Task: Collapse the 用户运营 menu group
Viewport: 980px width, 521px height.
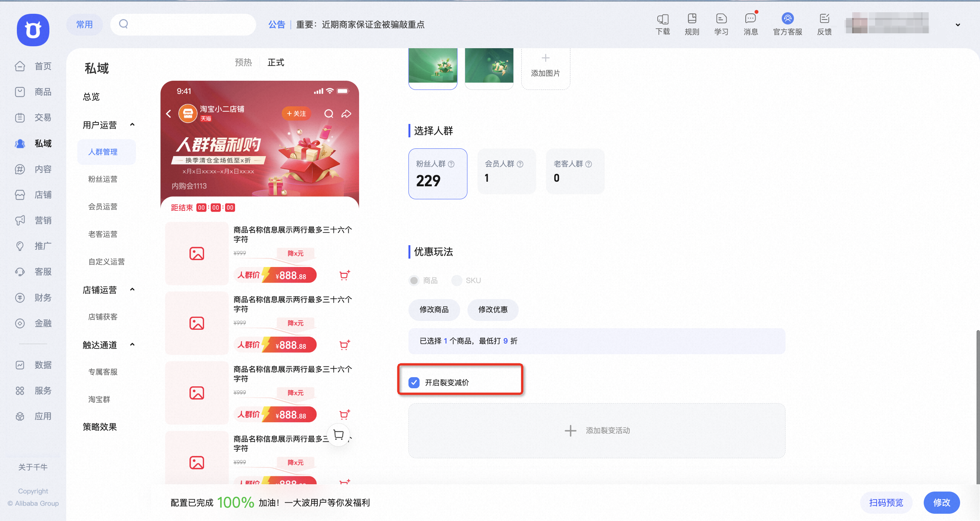Action: point(132,125)
